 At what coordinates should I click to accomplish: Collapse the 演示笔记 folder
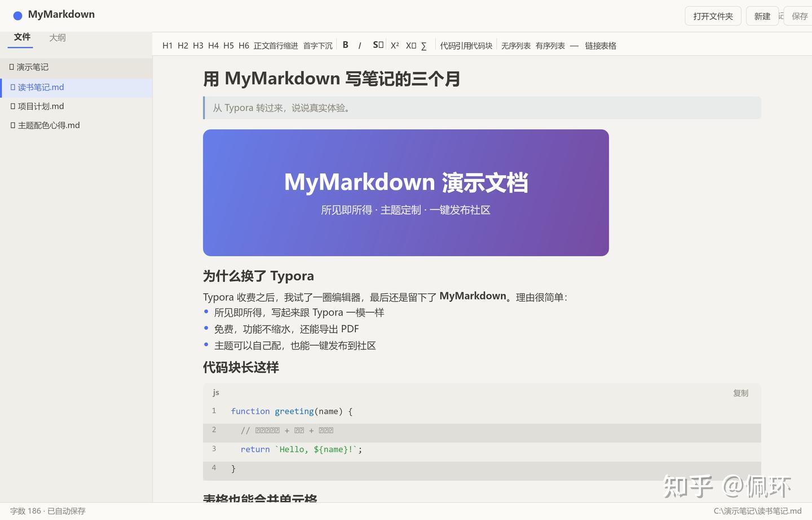[x=76, y=67]
